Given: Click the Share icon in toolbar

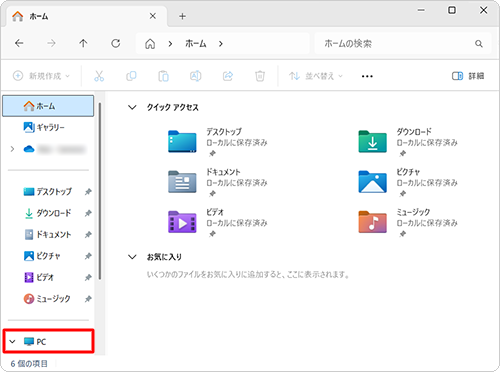Looking at the screenshot, I should pyautogui.click(x=228, y=76).
